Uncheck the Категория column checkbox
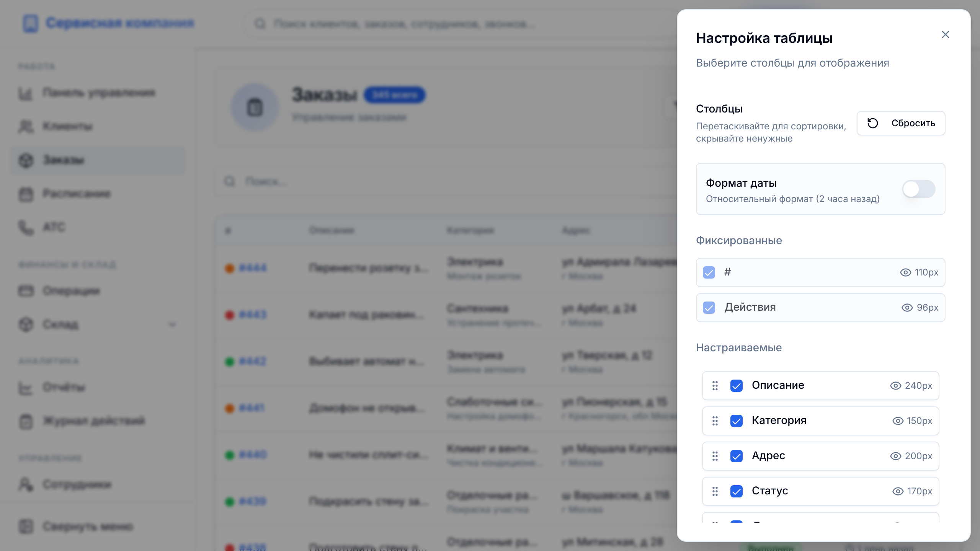980x551 pixels. [737, 421]
